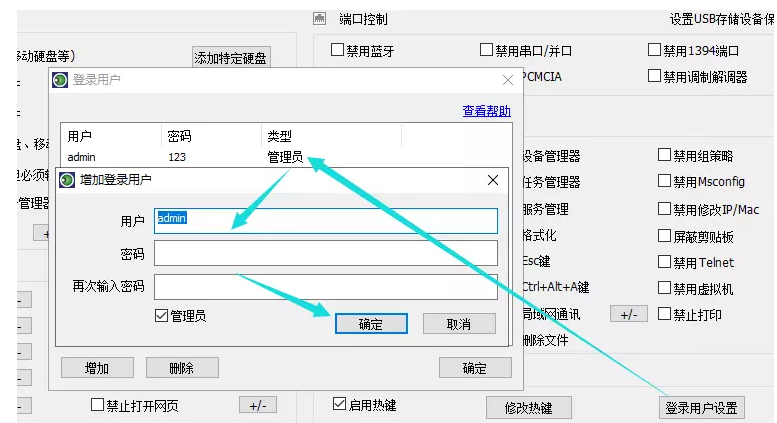The image size is (777, 423).
Task: Toggle the 启用热键 checkbox
Action: click(x=339, y=404)
